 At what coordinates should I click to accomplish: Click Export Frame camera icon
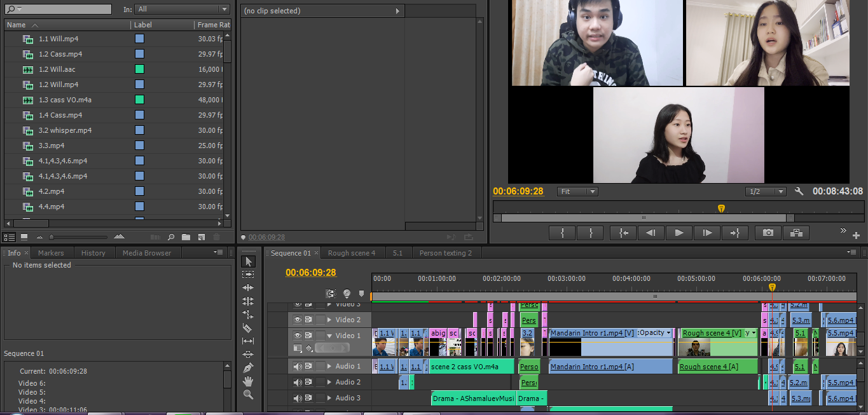(768, 233)
